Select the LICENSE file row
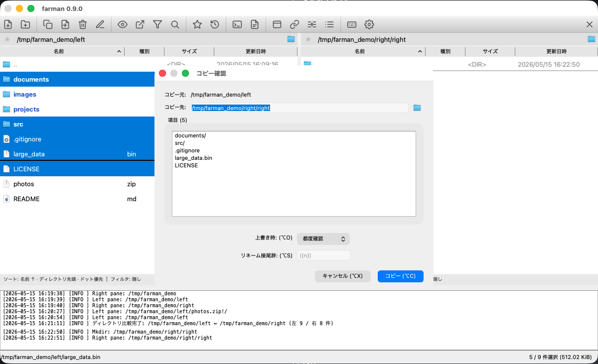Viewport: 598px width, 364px height. click(x=77, y=169)
